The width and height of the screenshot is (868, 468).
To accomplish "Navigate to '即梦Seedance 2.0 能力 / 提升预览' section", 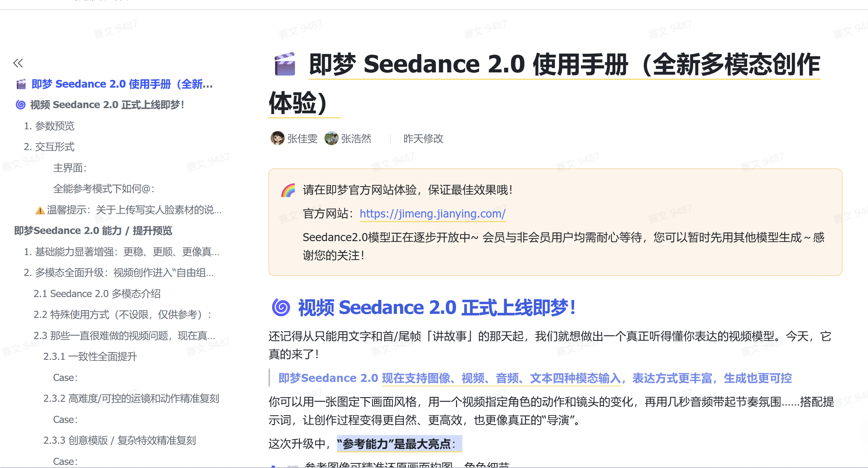I will (x=93, y=231).
